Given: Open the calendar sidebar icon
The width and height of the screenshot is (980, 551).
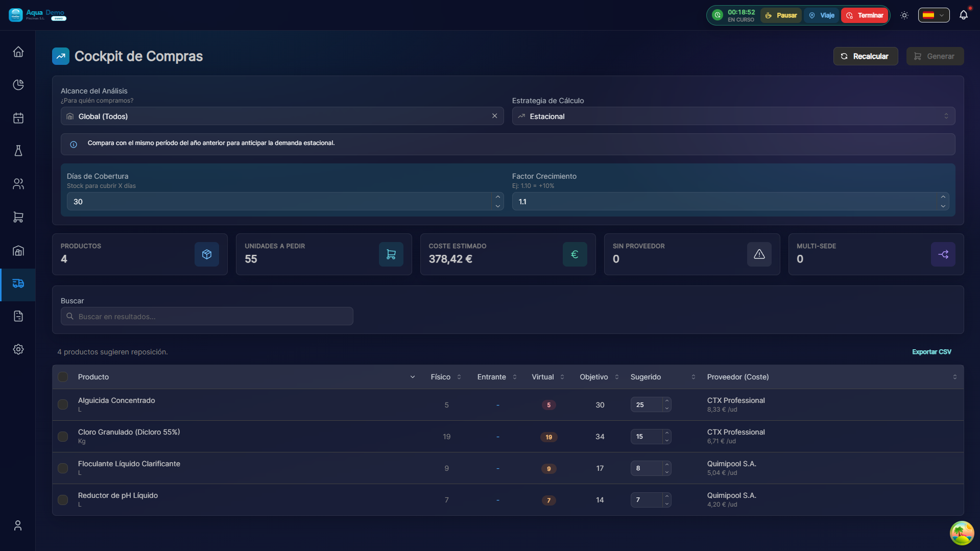Looking at the screenshot, I should (18, 118).
